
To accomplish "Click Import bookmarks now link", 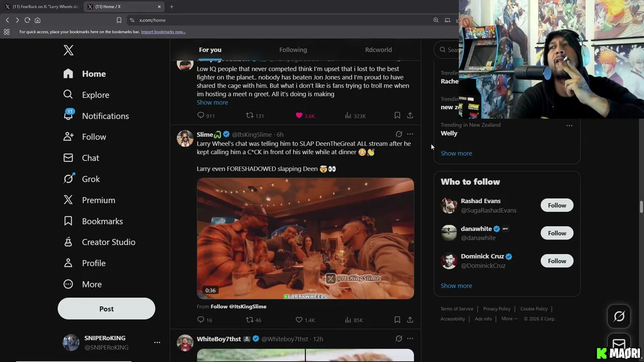I will 163,32.
